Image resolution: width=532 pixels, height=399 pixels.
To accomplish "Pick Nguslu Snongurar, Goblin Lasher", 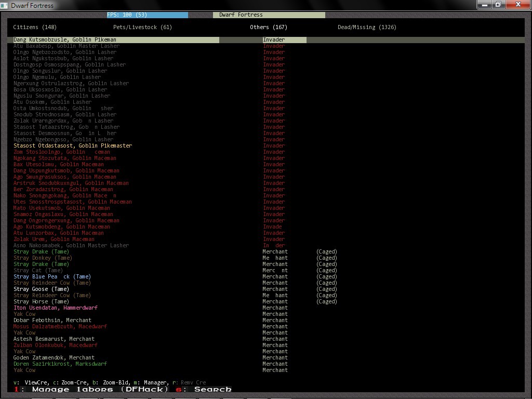I will coord(62,96).
